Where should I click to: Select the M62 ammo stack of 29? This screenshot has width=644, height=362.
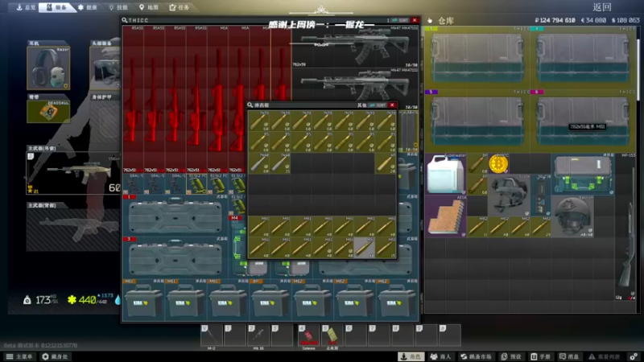click(540, 227)
